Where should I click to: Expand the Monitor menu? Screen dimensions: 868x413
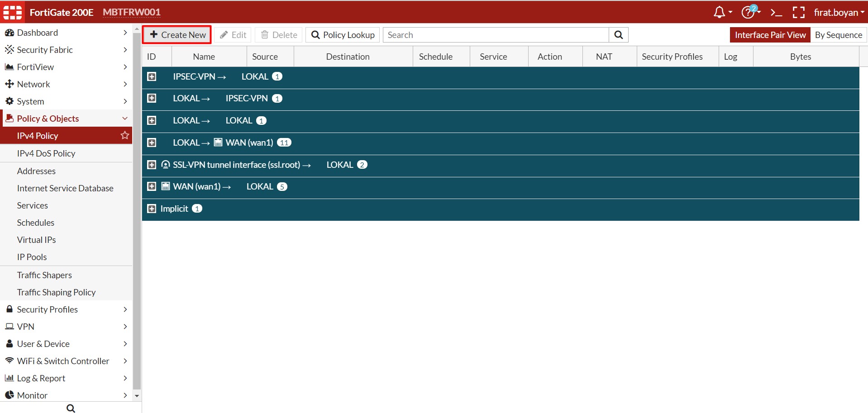(x=66, y=395)
